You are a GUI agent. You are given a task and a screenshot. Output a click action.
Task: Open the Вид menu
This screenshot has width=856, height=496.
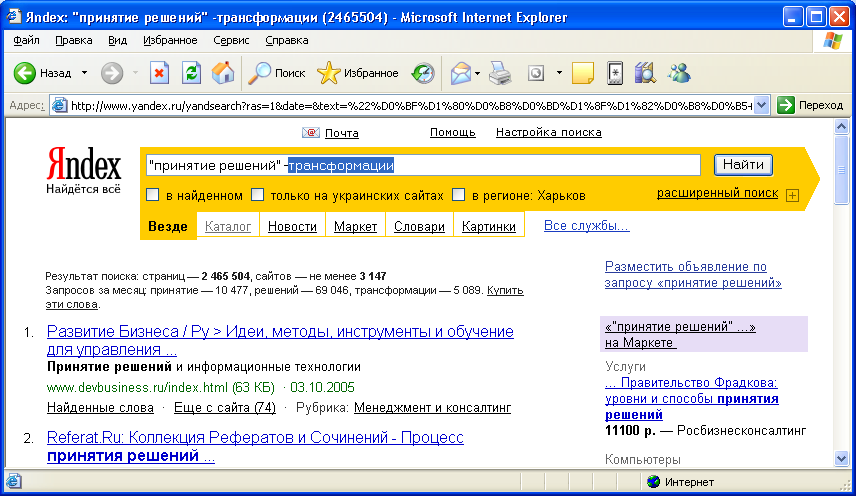coord(117,40)
